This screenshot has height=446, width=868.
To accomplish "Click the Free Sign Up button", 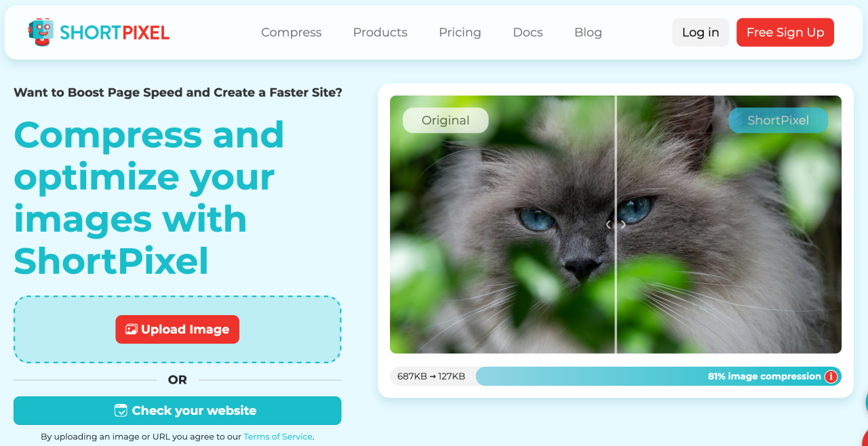I will (x=785, y=33).
